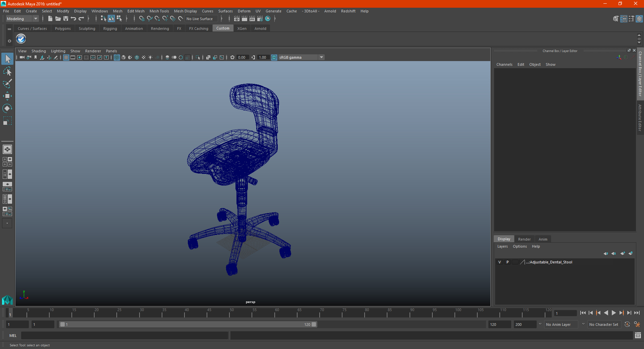The height and width of the screenshot is (349, 644).
Task: Open Options menu in layer editor
Action: pos(520,246)
